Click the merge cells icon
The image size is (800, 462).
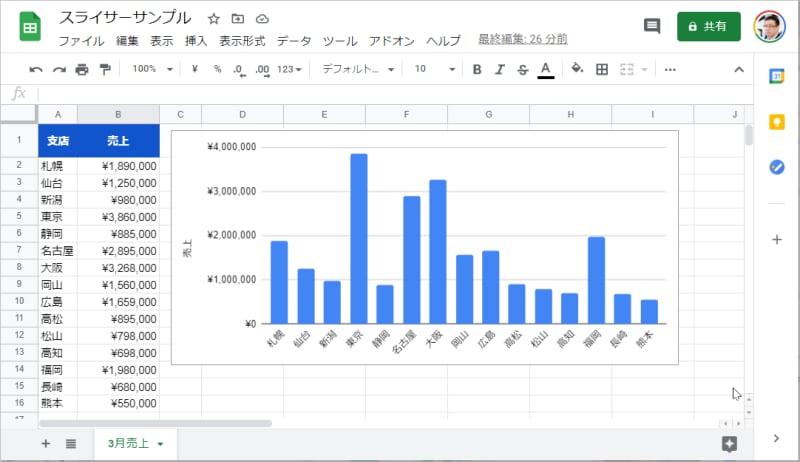[627, 69]
